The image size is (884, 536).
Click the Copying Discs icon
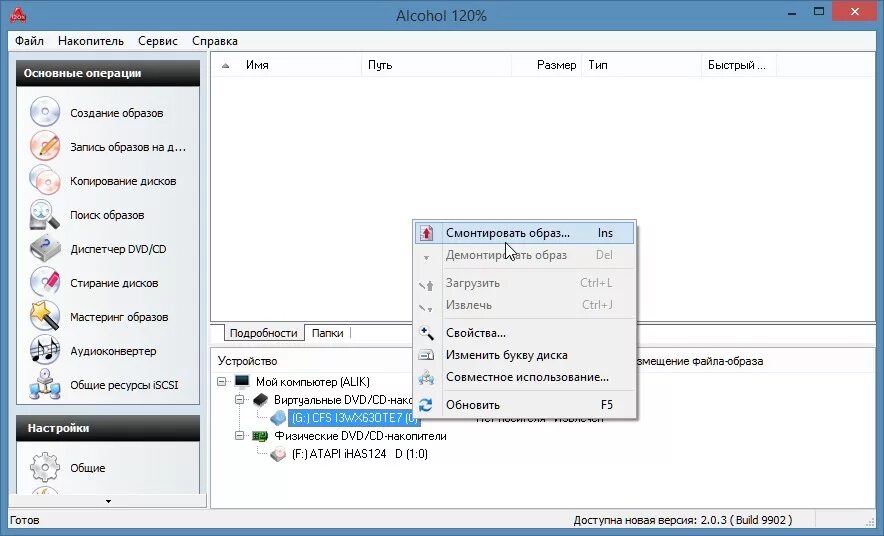click(45, 180)
